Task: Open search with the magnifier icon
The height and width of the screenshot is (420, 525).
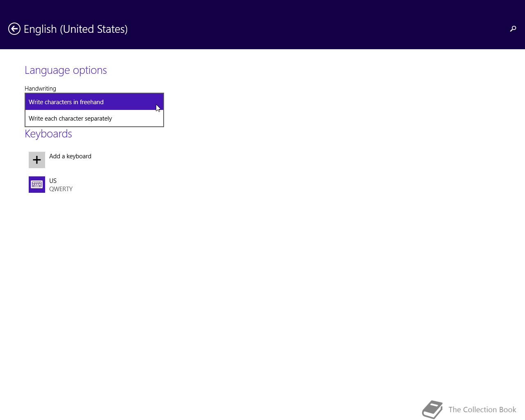Action: click(513, 29)
